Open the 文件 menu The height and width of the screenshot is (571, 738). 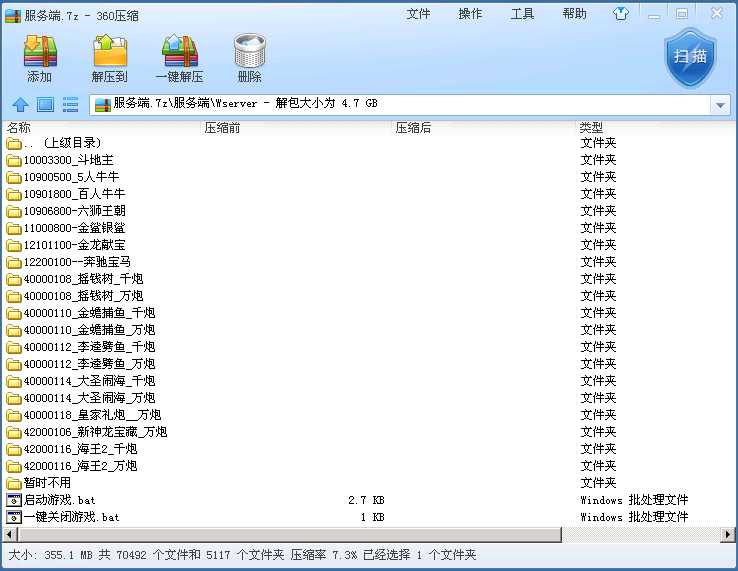418,14
